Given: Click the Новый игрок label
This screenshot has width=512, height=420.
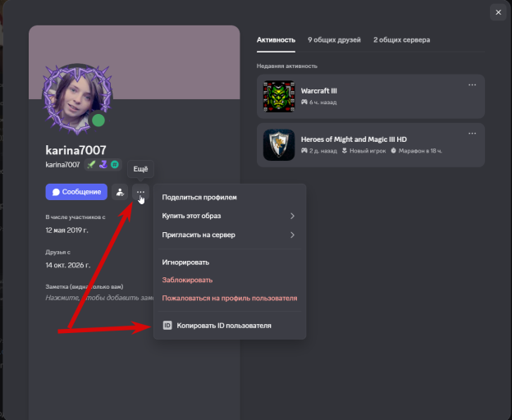Looking at the screenshot, I should point(368,151).
